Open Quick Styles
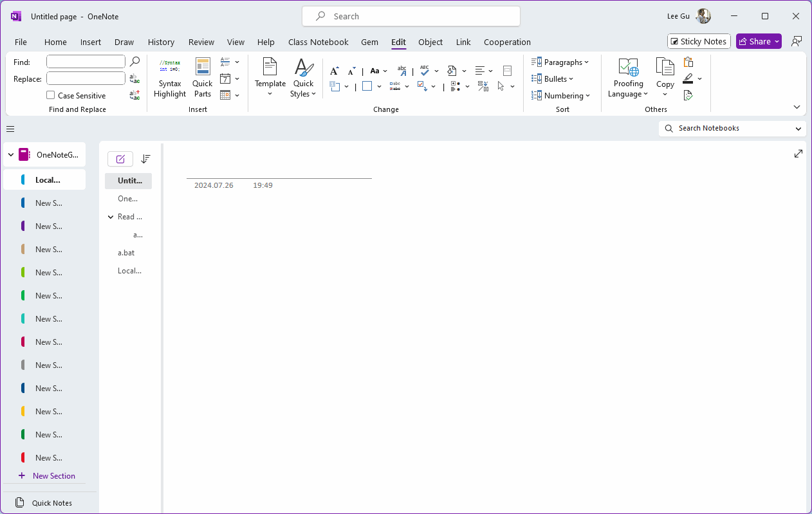The width and height of the screenshot is (812, 514). pos(302,77)
